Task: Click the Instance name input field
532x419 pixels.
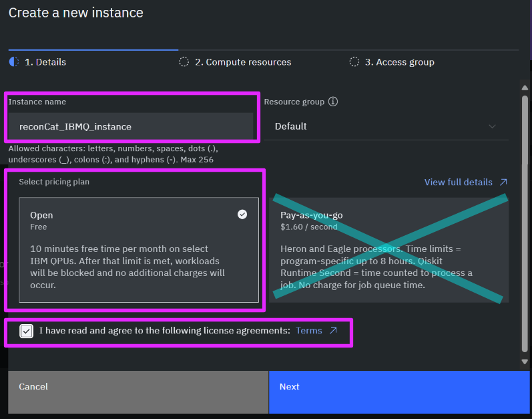Action: [x=131, y=126]
